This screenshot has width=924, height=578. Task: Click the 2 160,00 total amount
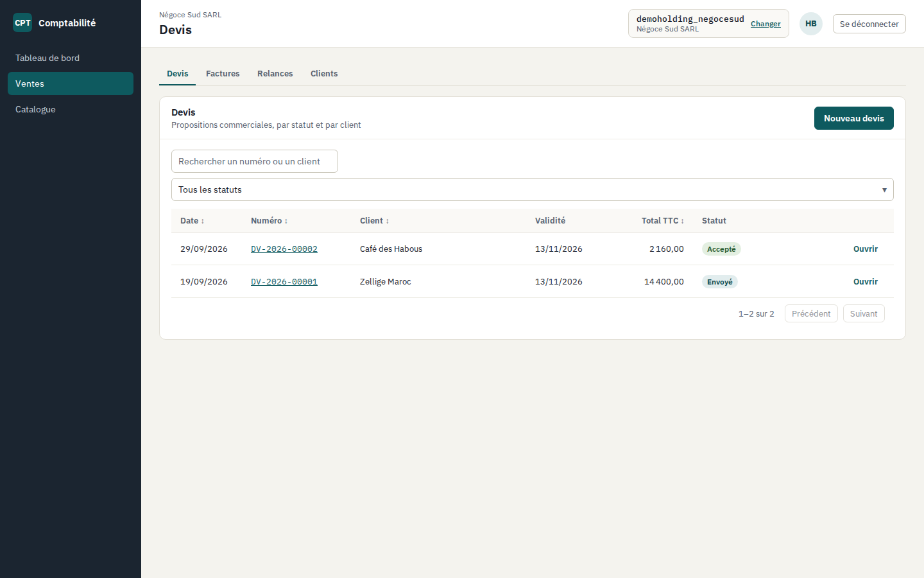(x=667, y=249)
